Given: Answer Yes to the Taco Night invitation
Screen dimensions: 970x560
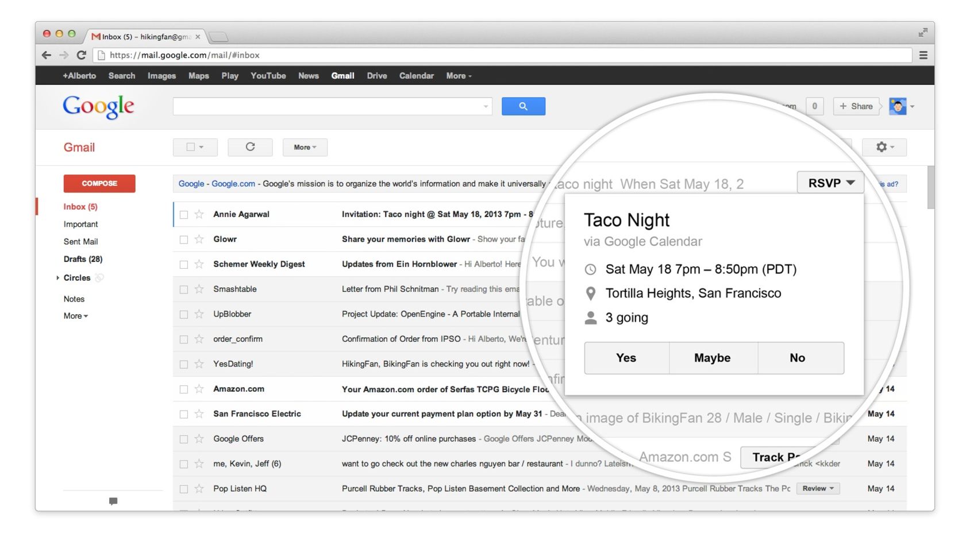Looking at the screenshot, I should coord(626,358).
